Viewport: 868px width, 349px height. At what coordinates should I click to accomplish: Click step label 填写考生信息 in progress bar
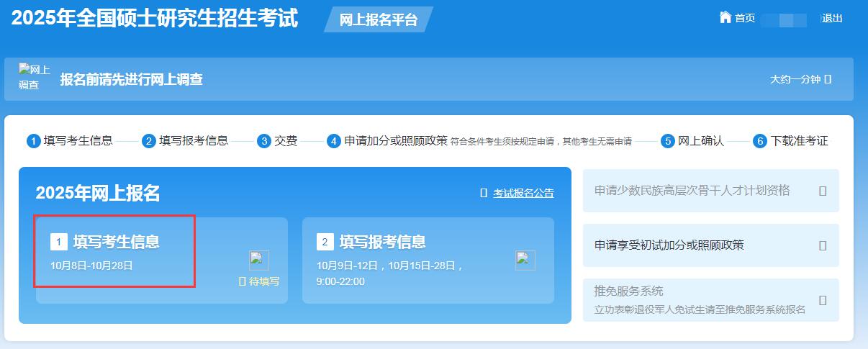click(78, 141)
